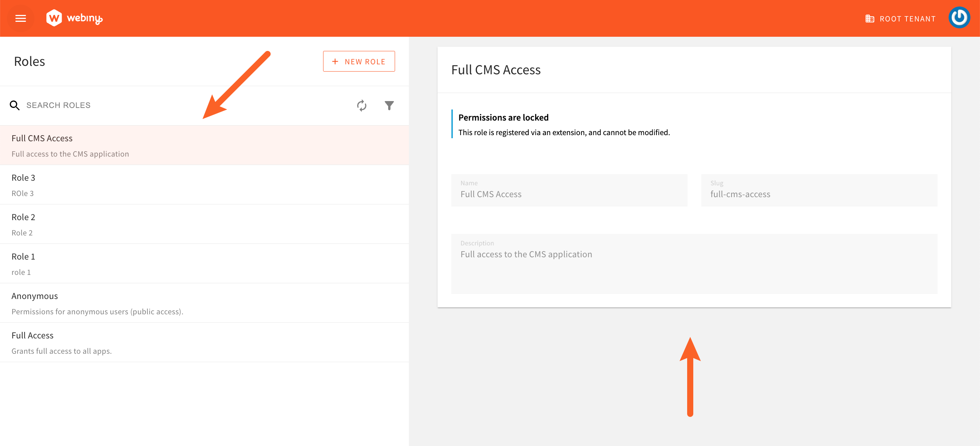The width and height of the screenshot is (980, 446).
Task: Click the Name field showing Full CMS Access
Action: [569, 190]
